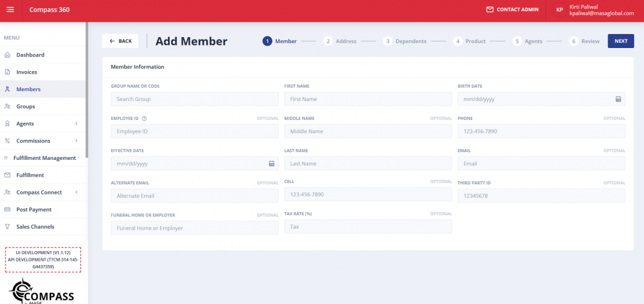This screenshot has height=304, width=644.
Task: Click the Next button
Action: [x=621, y=41]
